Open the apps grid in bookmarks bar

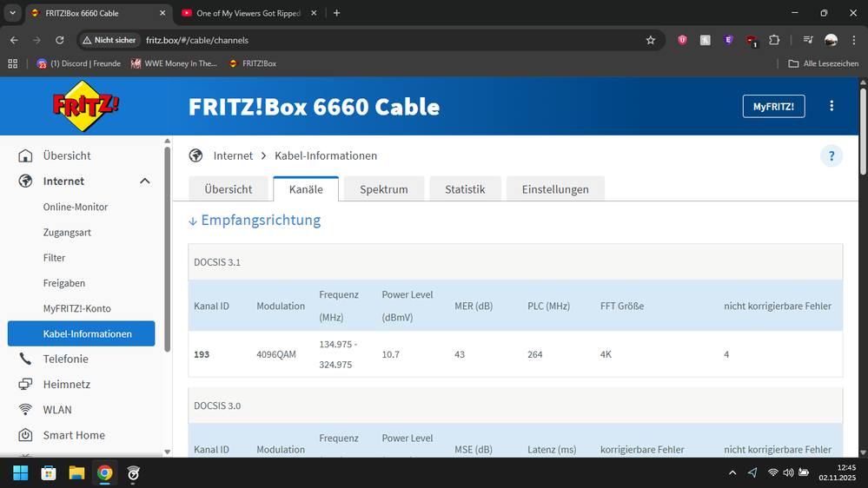[13, 63]
